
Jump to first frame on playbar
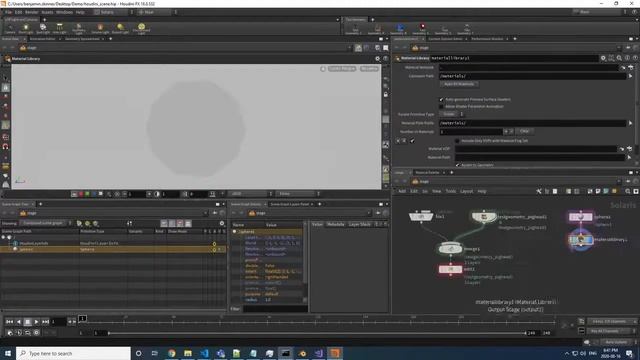tap(9, 322)
